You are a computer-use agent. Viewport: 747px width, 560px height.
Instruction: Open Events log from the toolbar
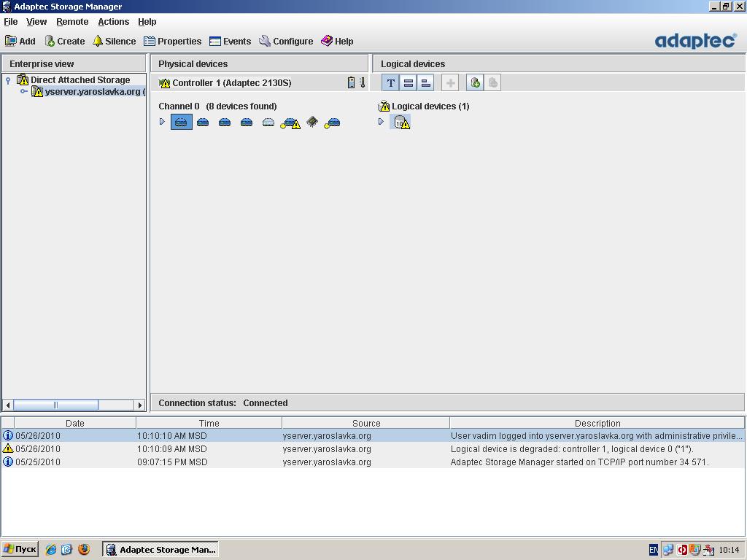pyautogui.click(x=230, y=42)
